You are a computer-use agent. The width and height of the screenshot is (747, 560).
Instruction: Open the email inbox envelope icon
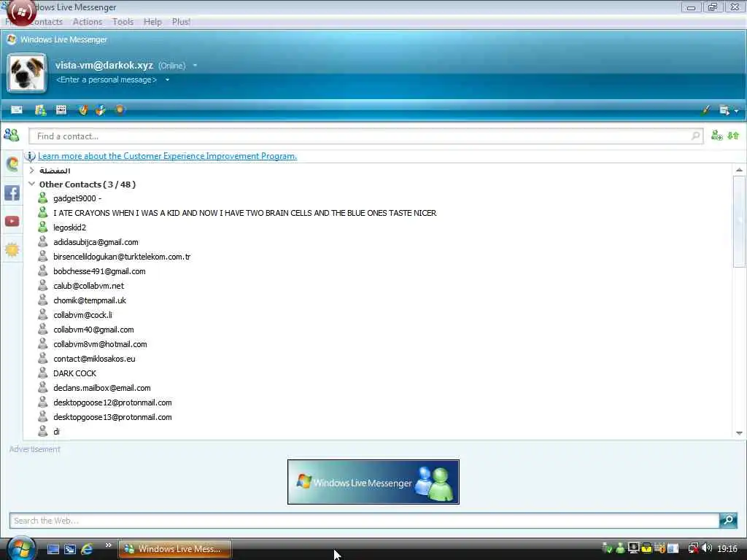coord(17,110)
